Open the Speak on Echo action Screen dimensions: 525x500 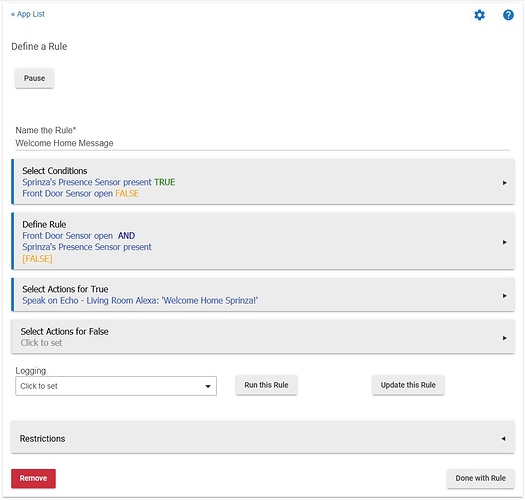pos(140,301)
